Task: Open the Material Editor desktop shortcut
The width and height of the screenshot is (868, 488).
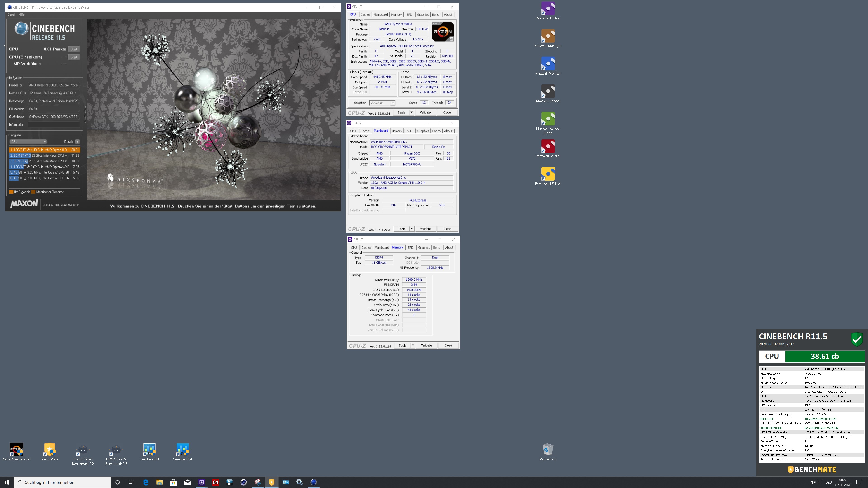Action: (x=548, y=11)
